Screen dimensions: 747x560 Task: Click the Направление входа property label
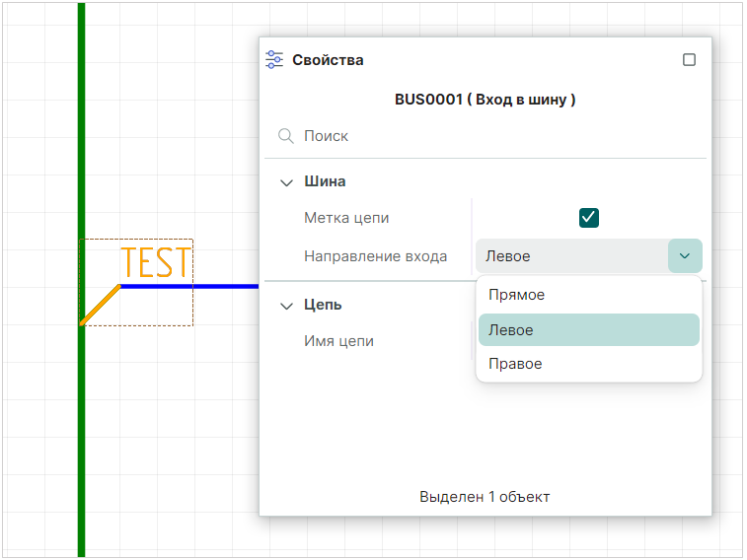(x=375, y=256)
